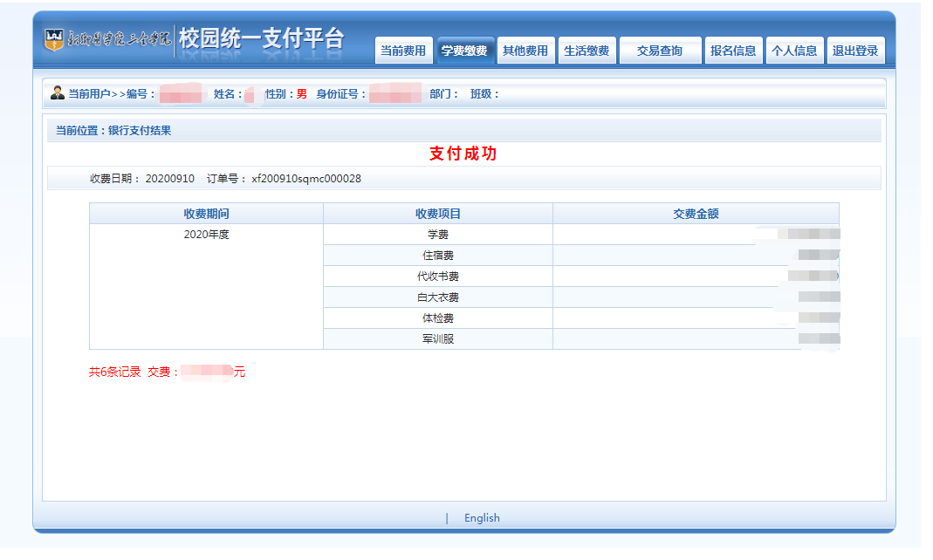This screenshot has height=560, width=933.
Task: Select the 住宿费 fee item row
Action: 438,256
